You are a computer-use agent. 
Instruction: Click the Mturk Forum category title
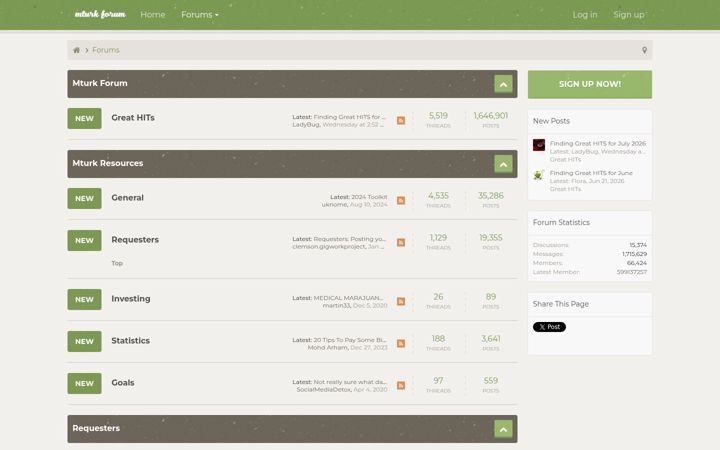pyautogui.click(x=100, y=83)
